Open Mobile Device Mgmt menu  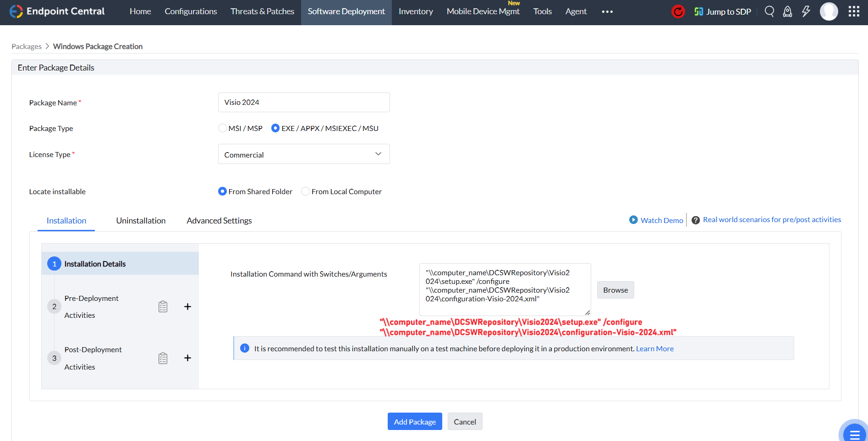pyautogui.click(x=483, y=11)
